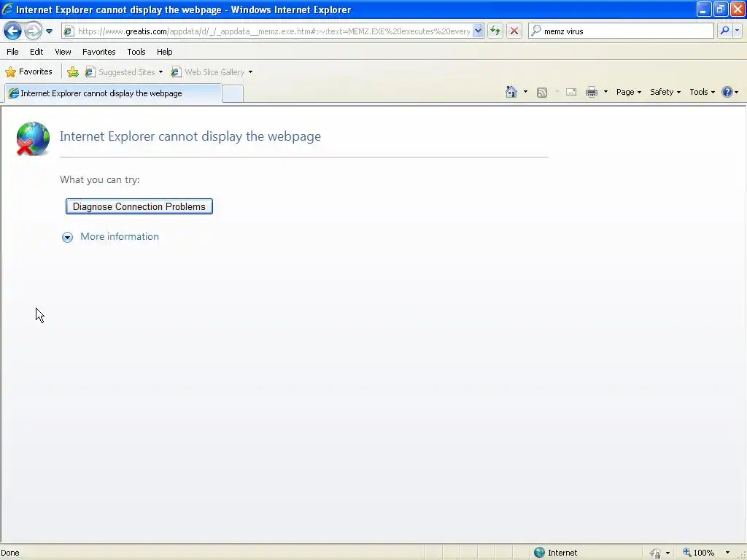Viewport: 747px width, 560px height.
Task: Expand the Web Slice Gallery dropdown arrow
Action: (x=251, y=72)
